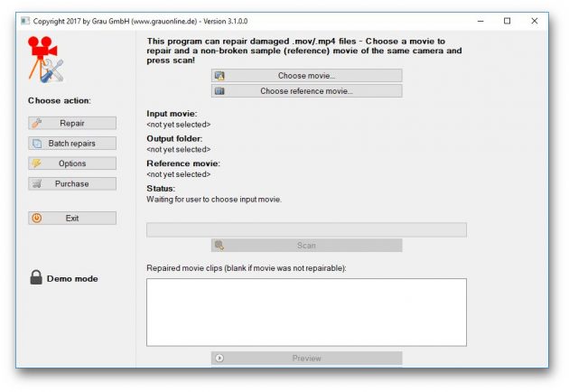The image size is (569, 392).
Task: Click the shopping cart icon on Purchase
Action: point(37,184)
